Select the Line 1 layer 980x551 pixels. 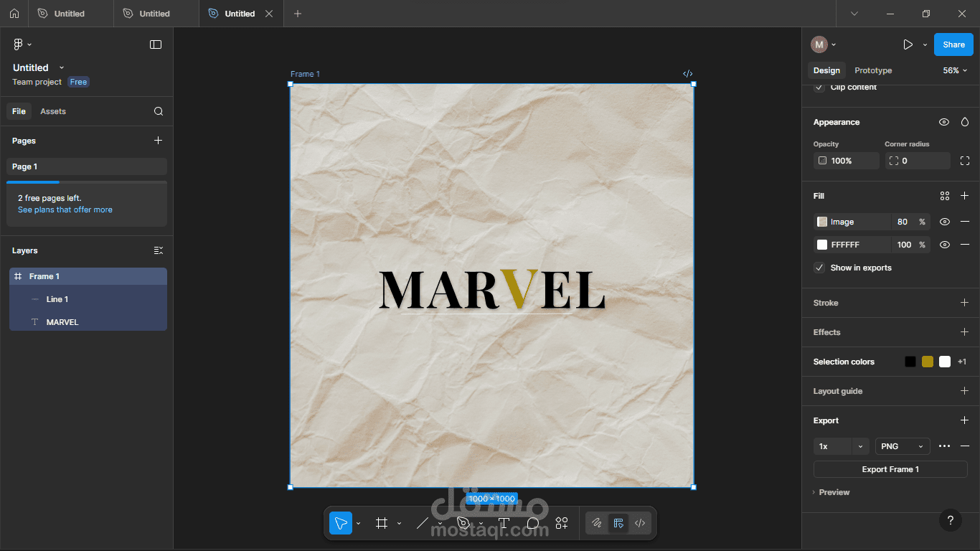tap(88, 299)
